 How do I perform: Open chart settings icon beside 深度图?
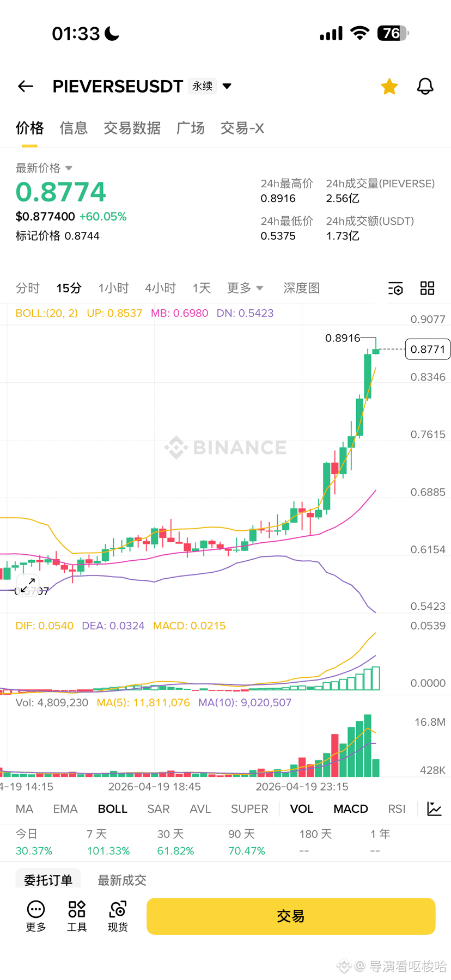click(395, 288)
